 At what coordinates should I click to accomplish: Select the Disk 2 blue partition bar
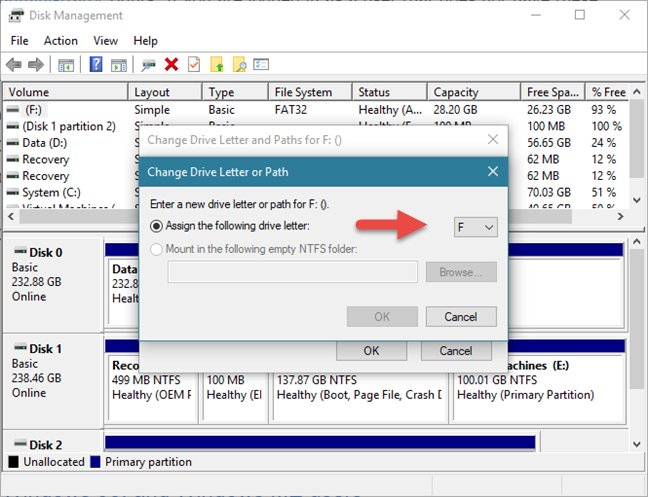(x=320, y=442)
